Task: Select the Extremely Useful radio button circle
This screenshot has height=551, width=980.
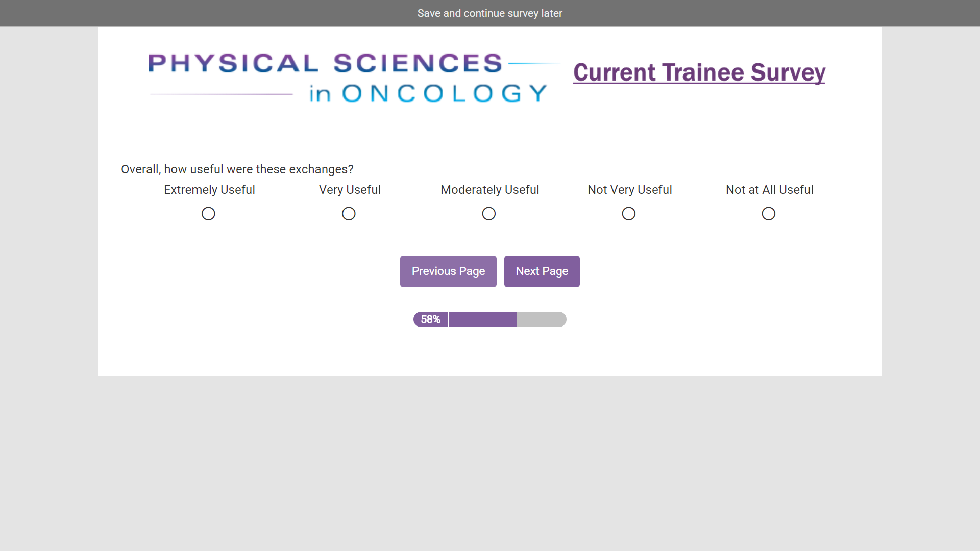Action: point(208,214)
